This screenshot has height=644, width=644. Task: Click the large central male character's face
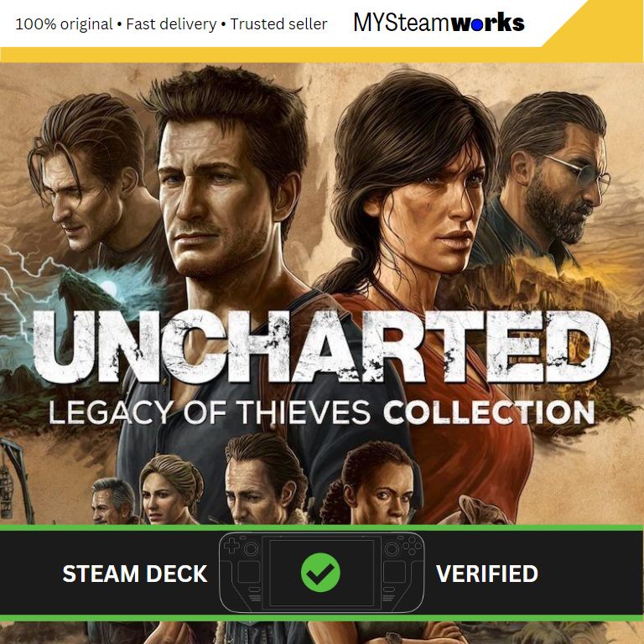coord(218,197)
